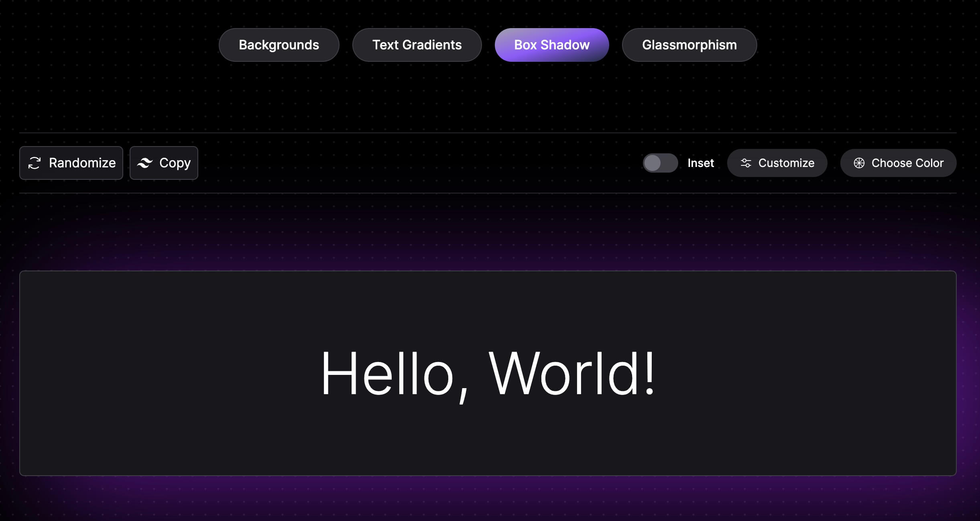980x521 pixels.
Task: Click the Copy button text
Action: pos(175,163)
